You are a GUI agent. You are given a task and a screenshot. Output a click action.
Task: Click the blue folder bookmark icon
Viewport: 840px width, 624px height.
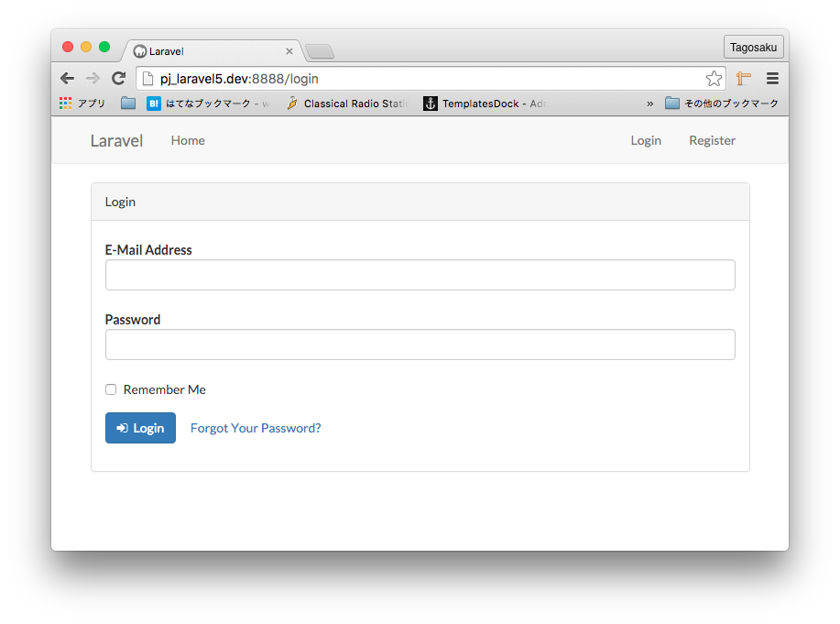tap(127, 103)
